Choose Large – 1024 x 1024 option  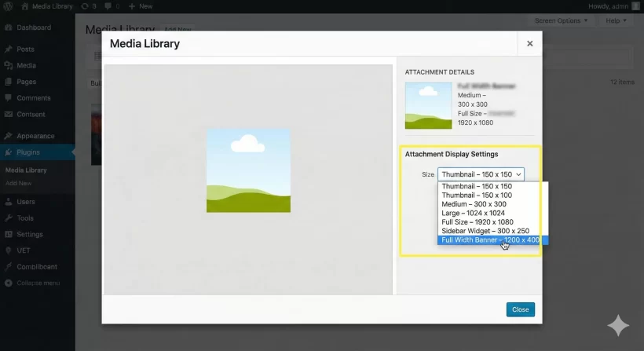492,213
